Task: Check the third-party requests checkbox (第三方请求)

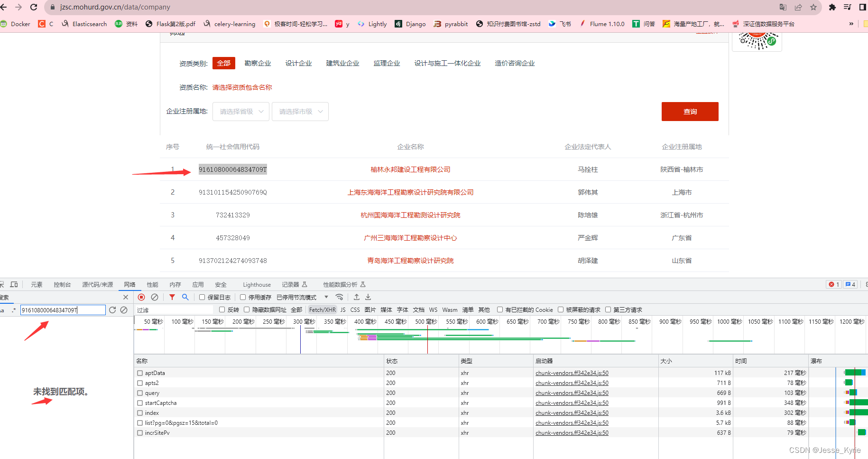Action: tap(608, 309)
